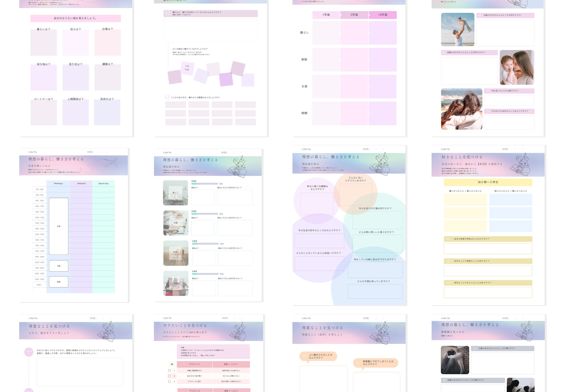Screen dimensions: 564x392
Task: Click the Q1 marker in the yellow bar
Action: (x=448, y=239)
